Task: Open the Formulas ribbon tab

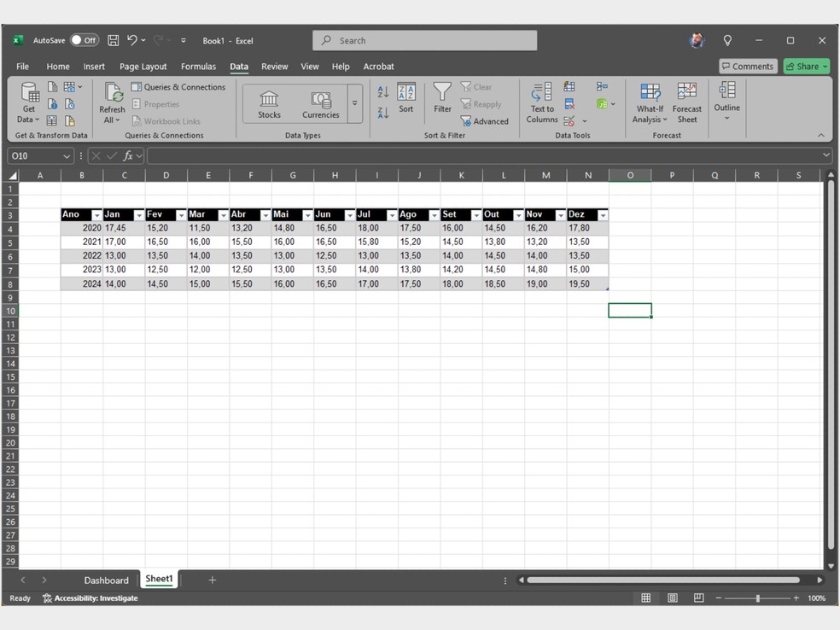Action: tap(198, 67)
